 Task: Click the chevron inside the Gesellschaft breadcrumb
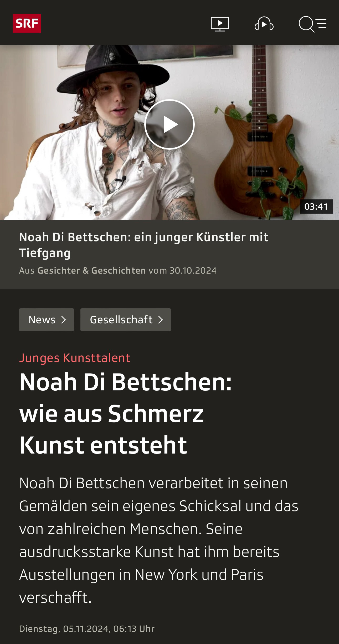point(160,320)
